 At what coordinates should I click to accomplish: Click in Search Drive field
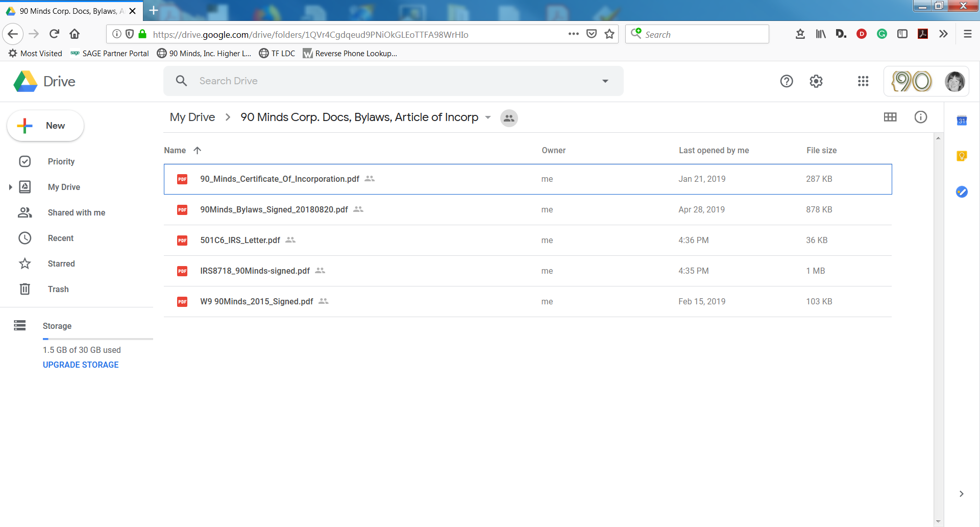click(393, 81)
